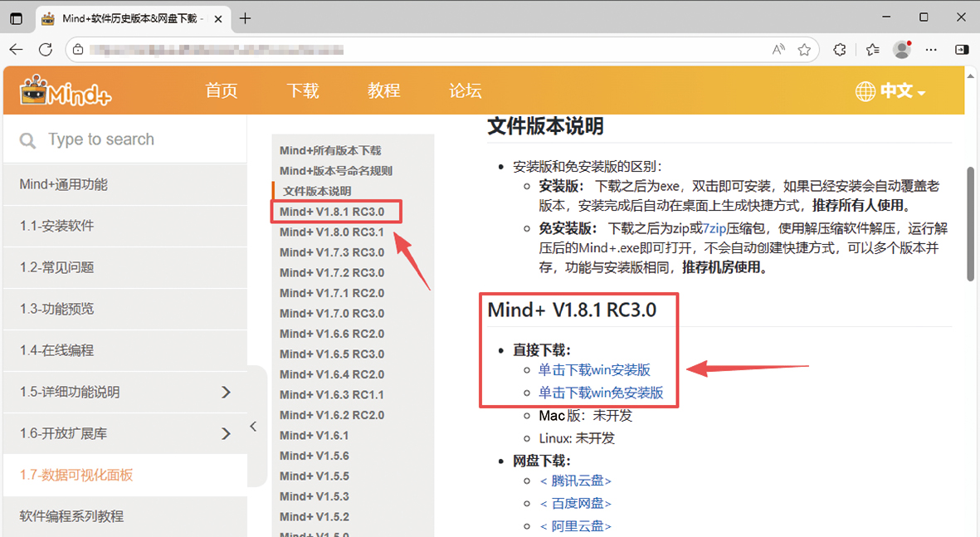
Task: Go back using browser back arrow
Action: pyautogui.click(x=16, y=50)
